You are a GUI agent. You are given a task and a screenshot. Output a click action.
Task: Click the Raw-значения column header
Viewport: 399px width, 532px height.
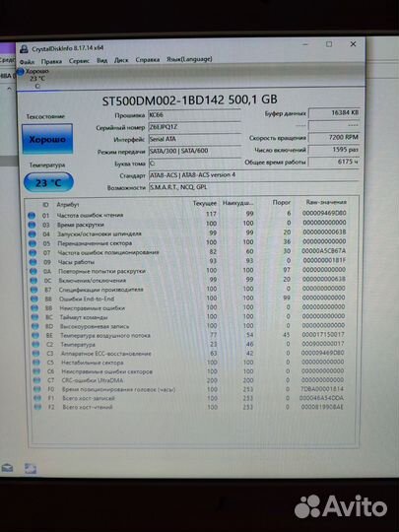pyautogui.click(x=326, y=202)
